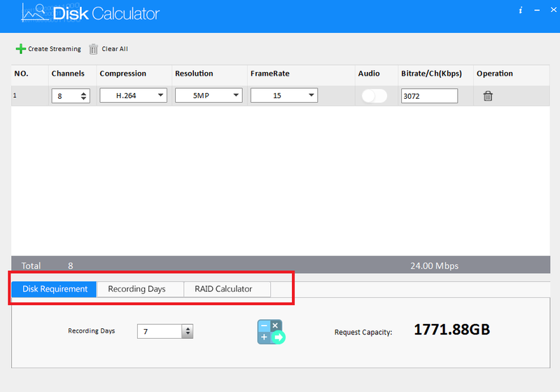Click the Create Streaming text button
Screen dimensions: 560x392
pos(55,49)
